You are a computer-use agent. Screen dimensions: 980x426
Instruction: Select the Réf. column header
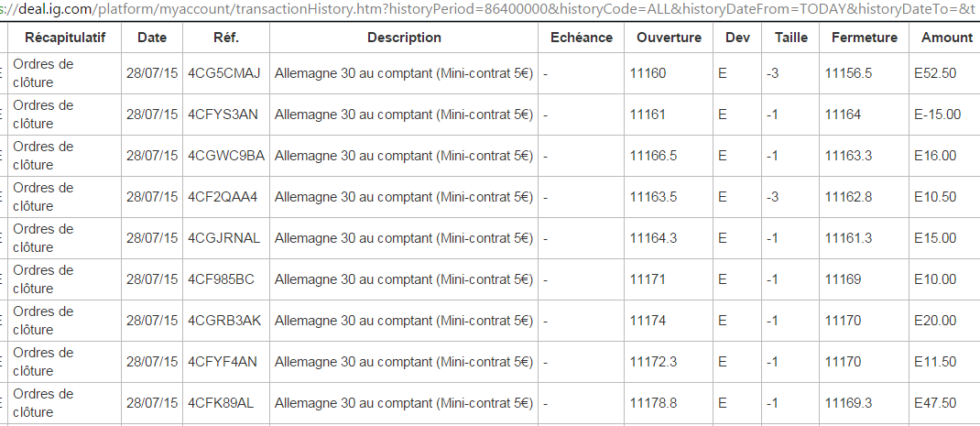[226, 38]
